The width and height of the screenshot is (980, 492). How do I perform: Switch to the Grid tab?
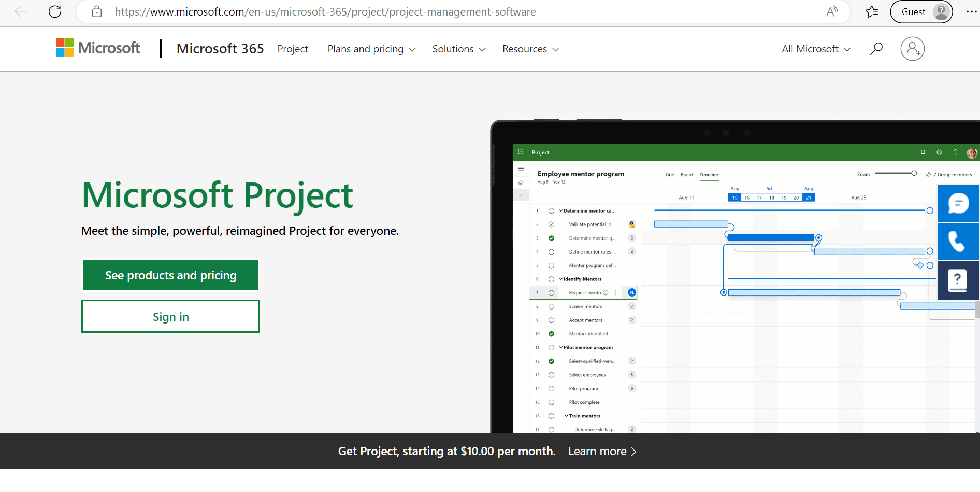pos(670,175)
